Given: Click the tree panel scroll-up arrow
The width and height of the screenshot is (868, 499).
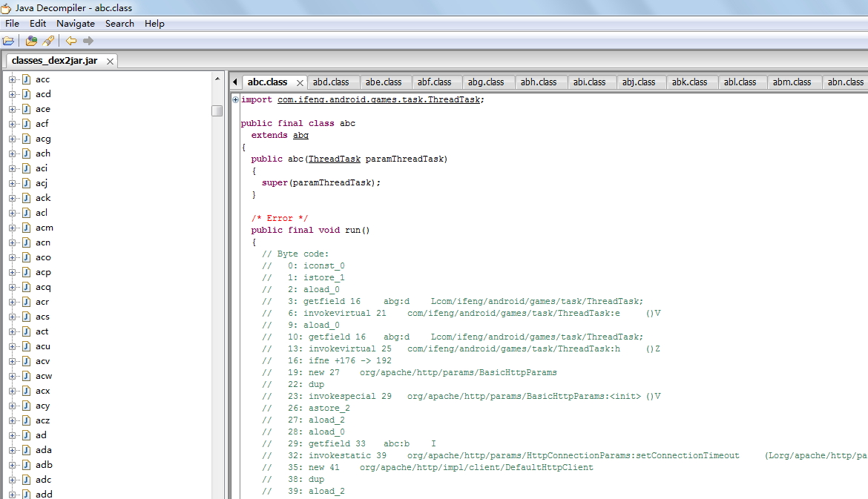Looking at the screenshot, I should [217, 79].
